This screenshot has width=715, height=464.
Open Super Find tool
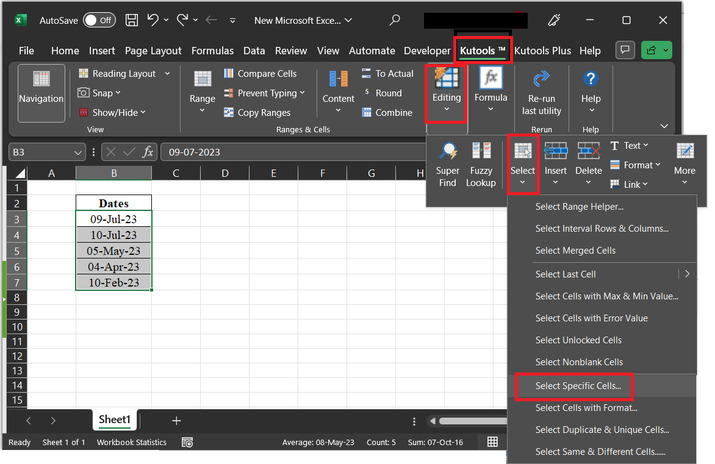click(x=447, y=164)
